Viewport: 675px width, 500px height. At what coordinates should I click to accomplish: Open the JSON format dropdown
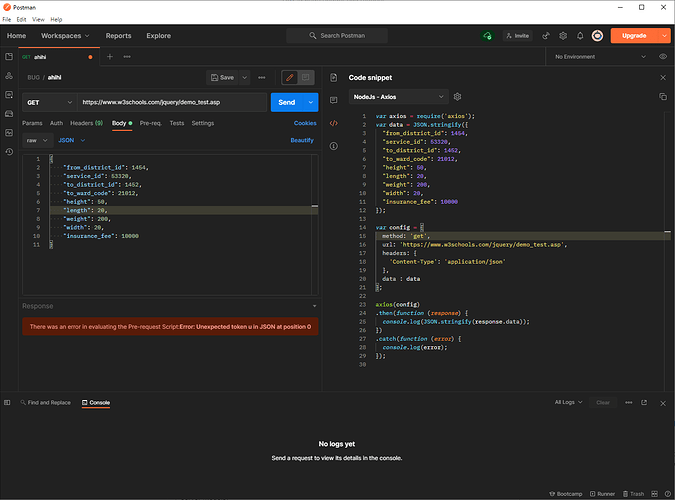(72, 140)
